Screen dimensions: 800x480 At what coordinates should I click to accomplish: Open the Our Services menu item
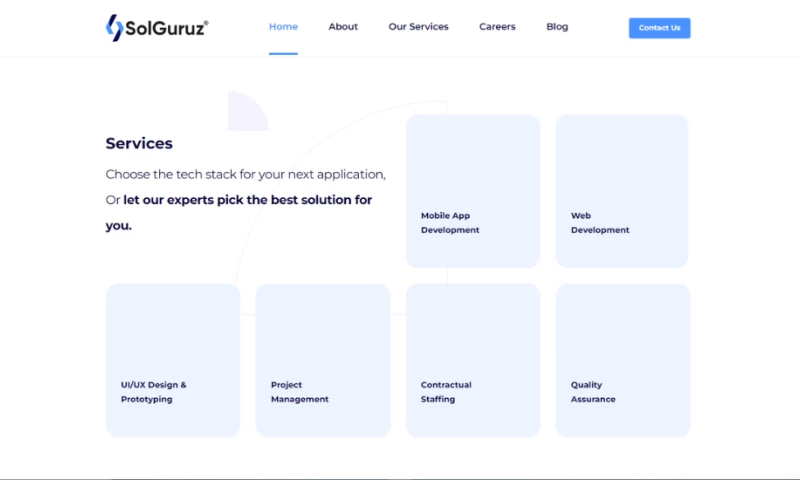(x=418, y=27)
